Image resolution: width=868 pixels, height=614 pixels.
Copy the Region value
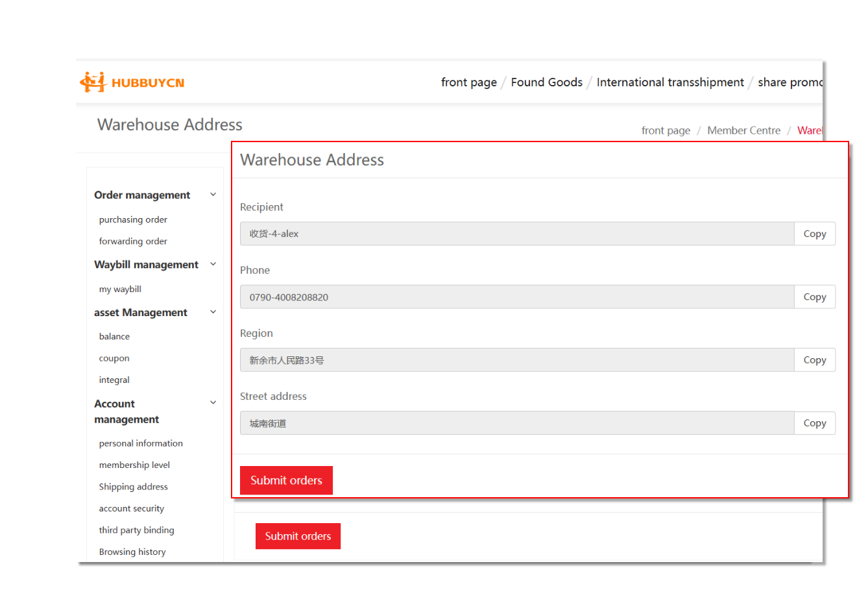click(x=814, y=360)
